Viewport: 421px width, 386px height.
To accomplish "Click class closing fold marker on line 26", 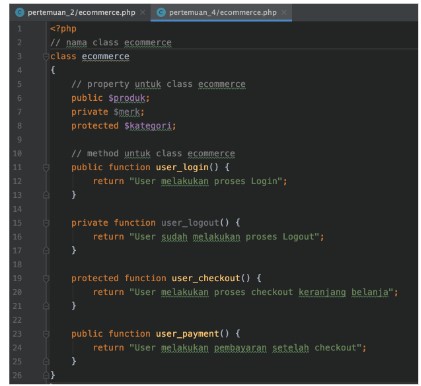I will point(46,375).
